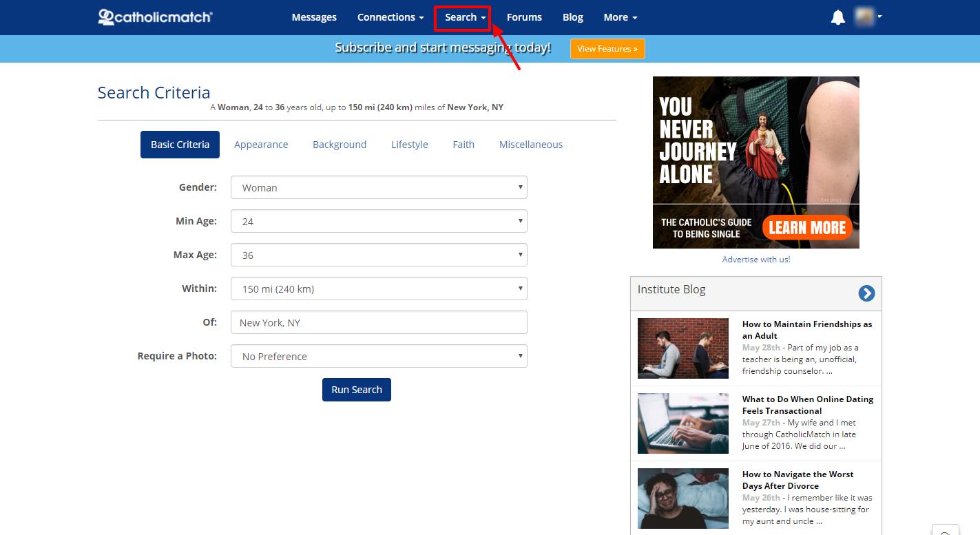
Task: Open the Blog page
Action: [x=572, y=17]
